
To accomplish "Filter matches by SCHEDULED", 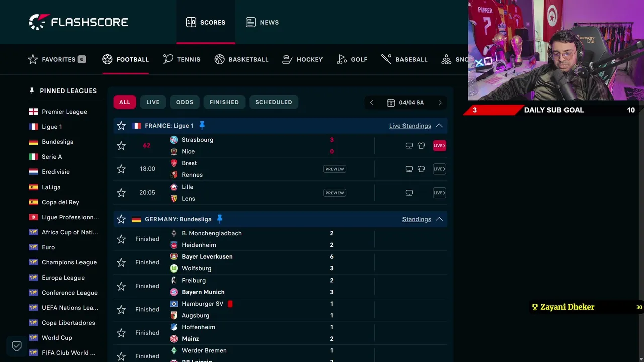I will point(274,102).
